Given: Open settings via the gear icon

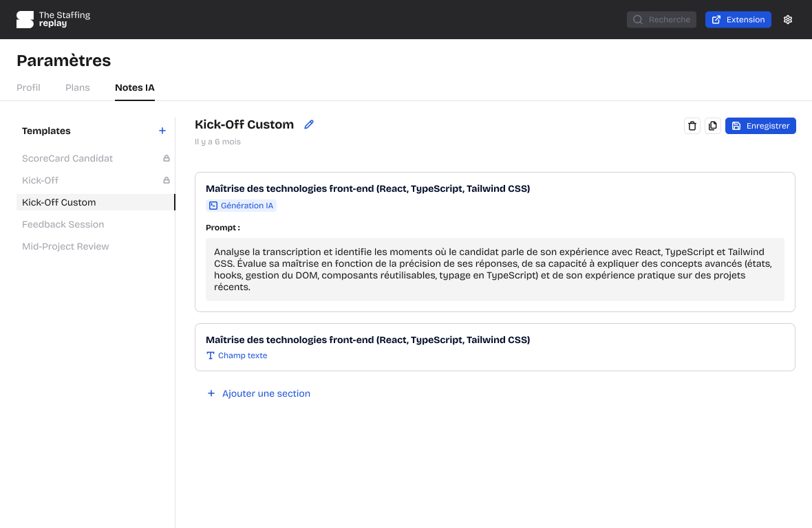Looking at the screenshot, I should pos(788,20).
